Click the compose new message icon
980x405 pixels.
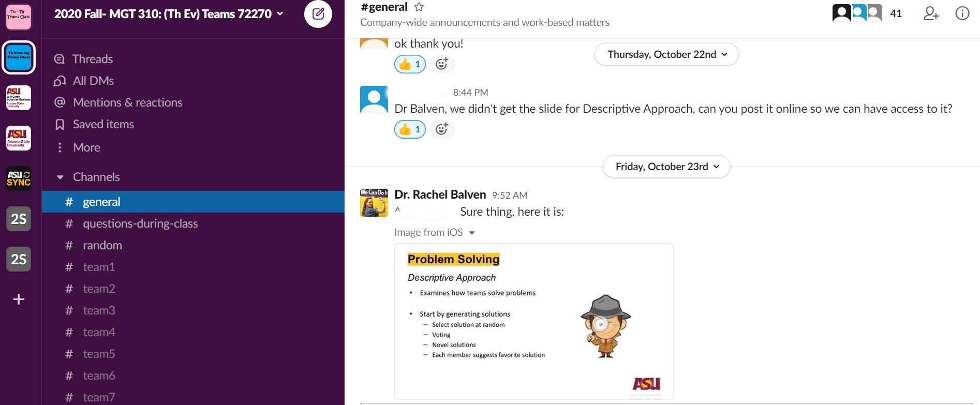click(x=318, y=14)
